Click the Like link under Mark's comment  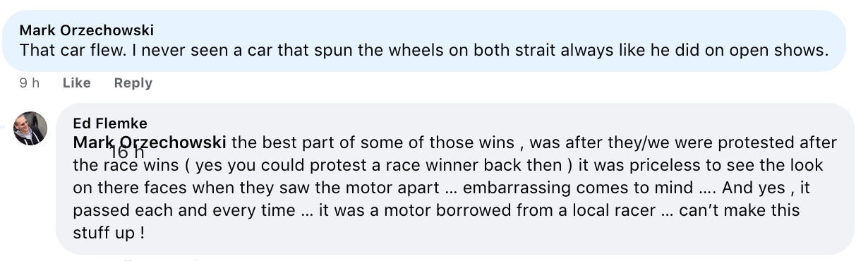pos(77,83)
